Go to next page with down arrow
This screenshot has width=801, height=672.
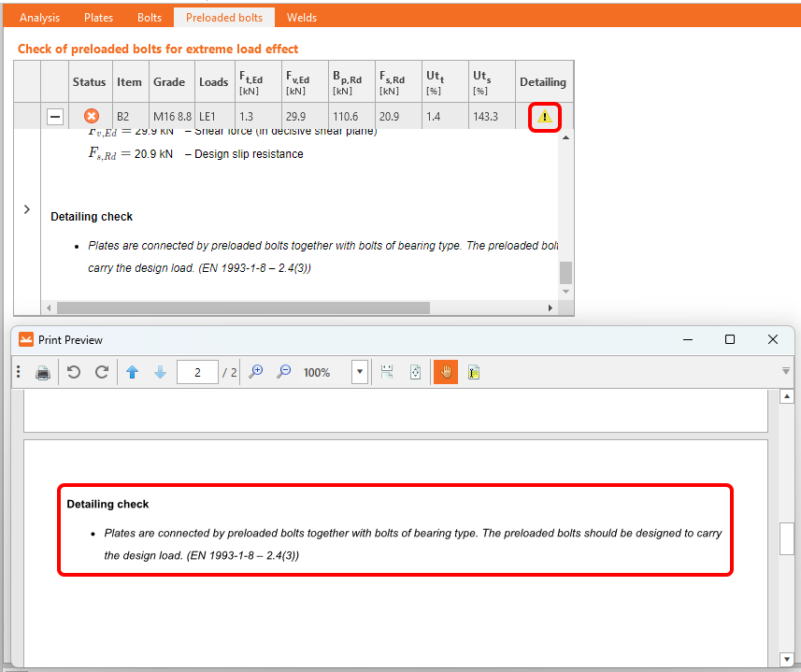[x=160, y=372]
